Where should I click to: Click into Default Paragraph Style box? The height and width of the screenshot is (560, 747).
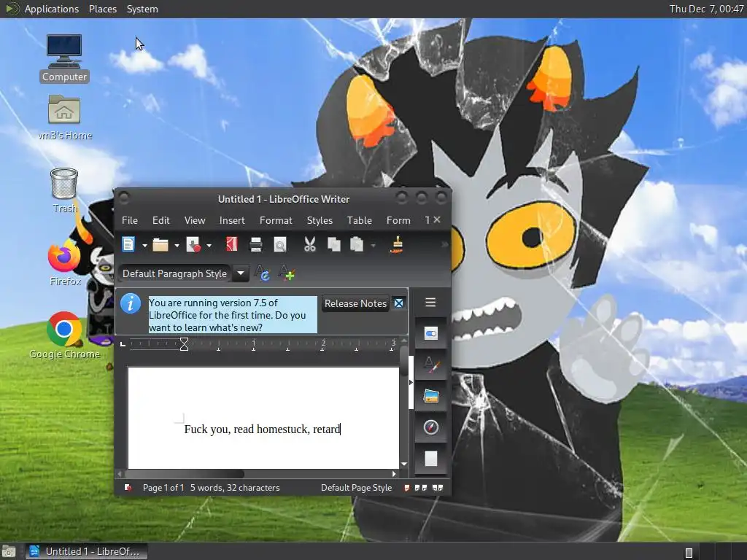coord(174,273)
